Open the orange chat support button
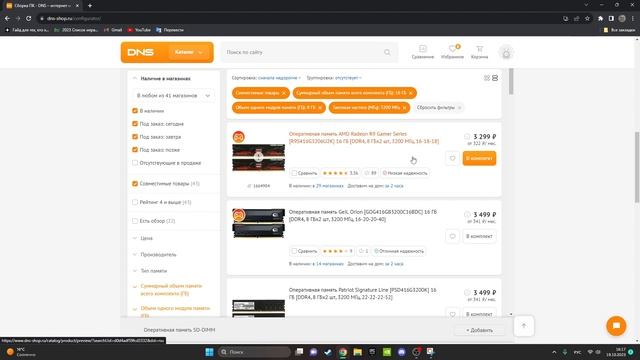The image size is (640, 360). (616, 326)
